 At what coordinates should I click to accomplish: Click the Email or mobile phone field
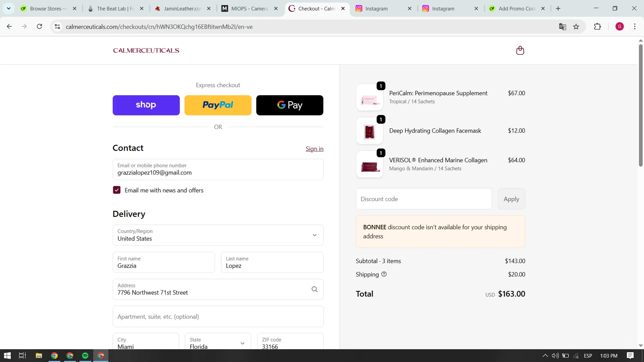(x=218, y=169)
